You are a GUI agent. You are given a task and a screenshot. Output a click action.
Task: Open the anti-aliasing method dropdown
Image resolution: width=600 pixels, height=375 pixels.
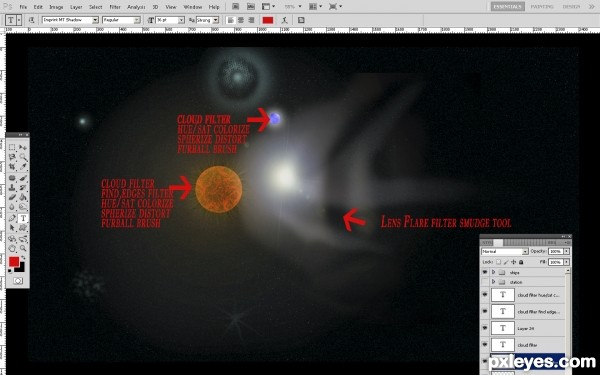(216, 20)
